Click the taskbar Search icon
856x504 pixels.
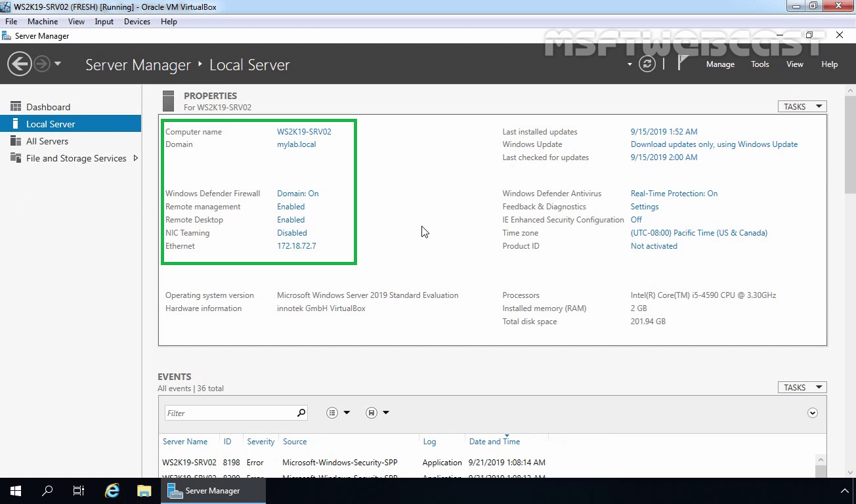pos(47,491)
